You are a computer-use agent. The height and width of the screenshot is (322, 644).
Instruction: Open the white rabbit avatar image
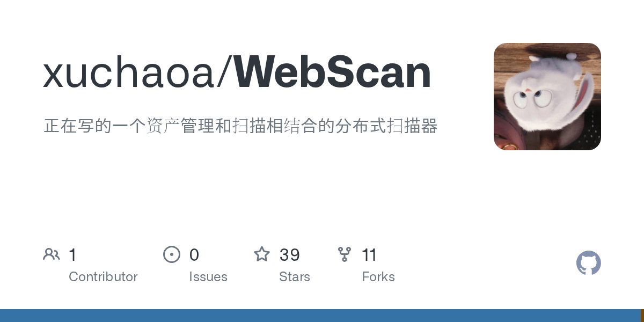pyautogui.click(x=547, y=97)
